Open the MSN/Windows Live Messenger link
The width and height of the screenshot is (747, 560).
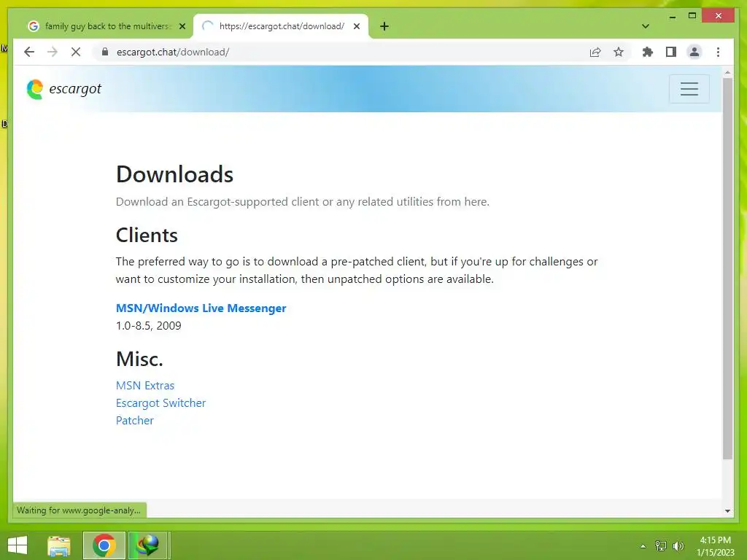(x=201, y=308)
